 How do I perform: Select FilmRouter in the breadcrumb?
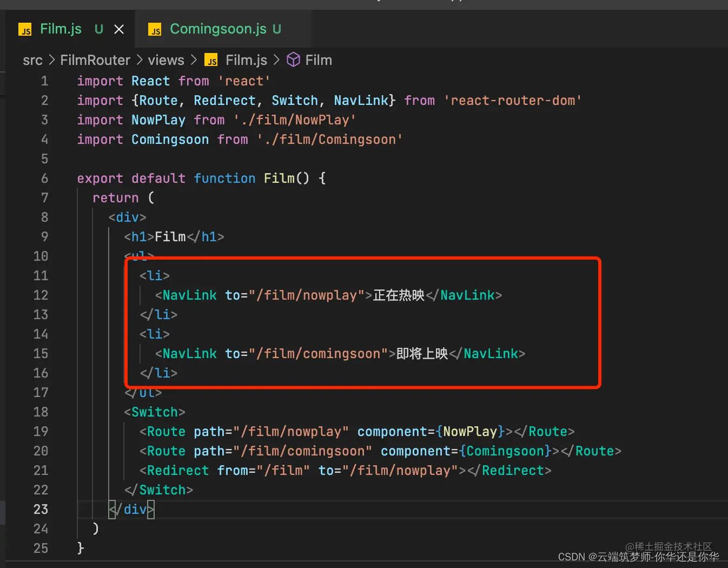[x=95, y=60]
